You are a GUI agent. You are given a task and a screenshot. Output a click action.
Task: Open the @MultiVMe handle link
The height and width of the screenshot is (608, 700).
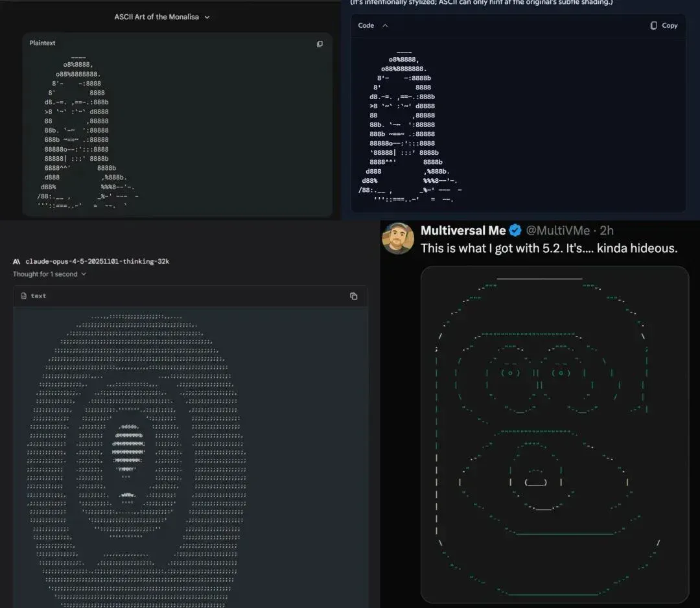557,230
